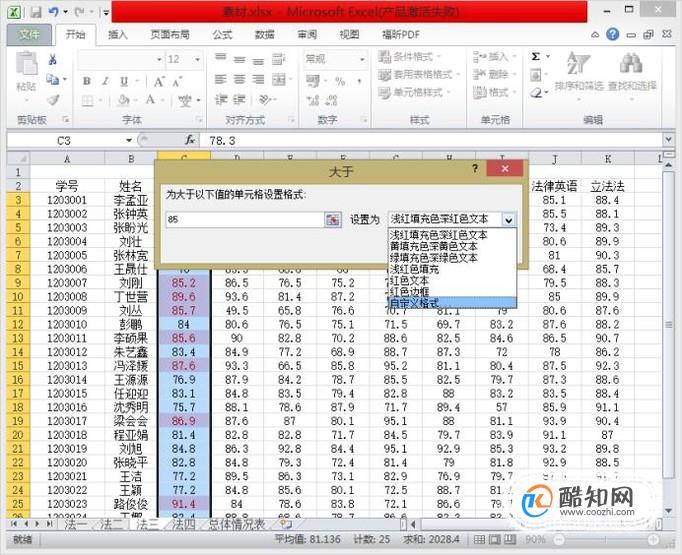
Task: Click the Paste icon in the clipboard group
Action: tap(27, 65)
